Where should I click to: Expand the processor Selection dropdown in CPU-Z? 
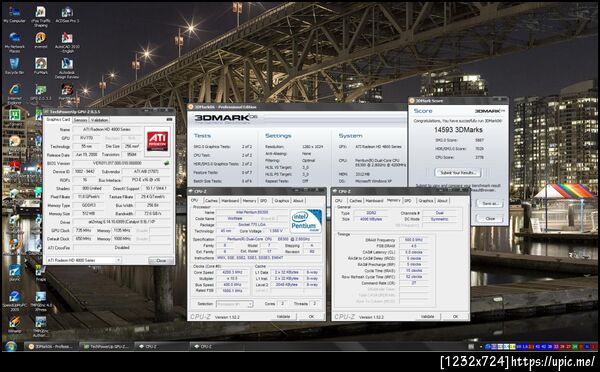(250, 304)
